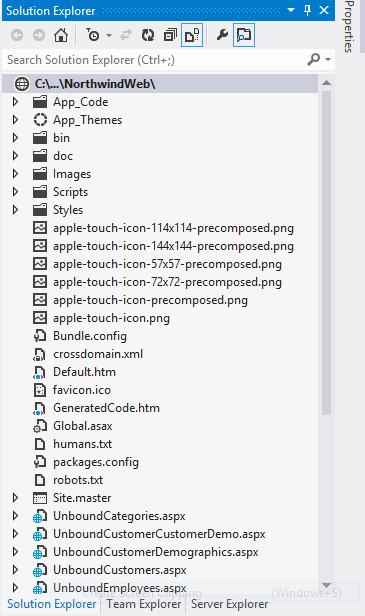The height and width of the screenshot is (616, 365).
Task: Click the search magnifier icon
Action: tap(313, 60)
